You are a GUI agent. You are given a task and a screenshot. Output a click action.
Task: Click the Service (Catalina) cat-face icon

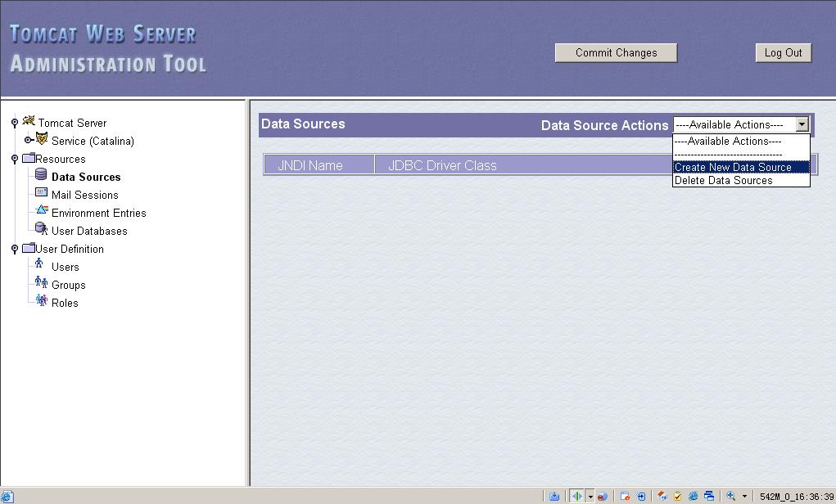click(x=42, y=139)
